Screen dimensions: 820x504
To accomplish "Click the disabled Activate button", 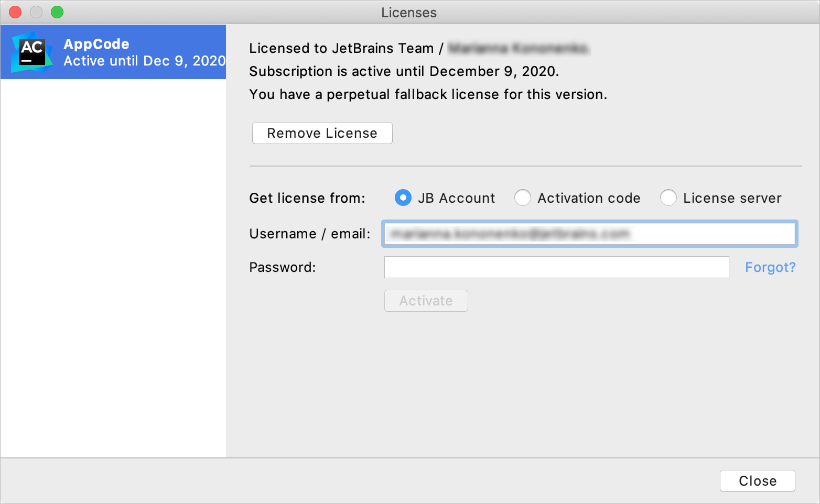I will tap(426, 301).
